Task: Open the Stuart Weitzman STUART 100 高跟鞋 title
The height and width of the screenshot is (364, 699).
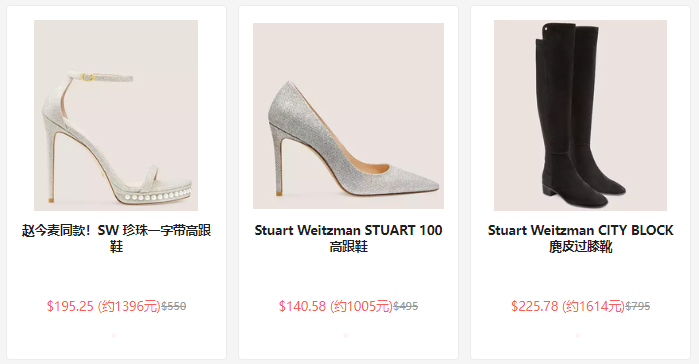Action: [348, 238]
